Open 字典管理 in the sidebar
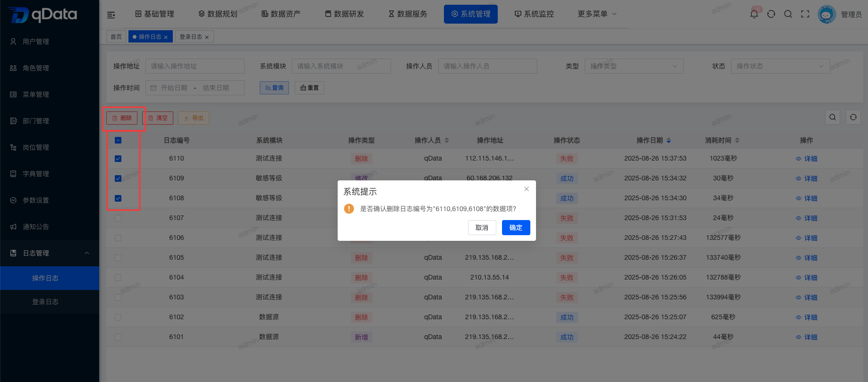 (50, 174)
